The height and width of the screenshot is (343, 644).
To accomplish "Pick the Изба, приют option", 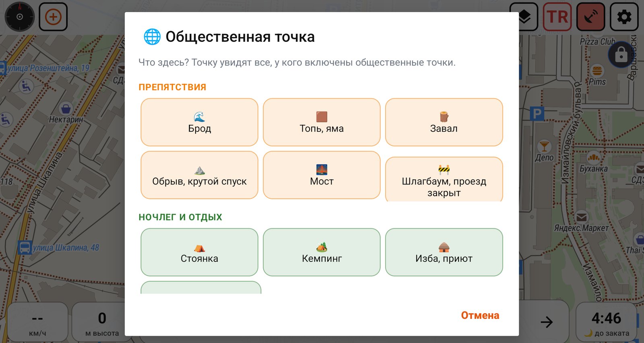I will [x=444, y=252].
